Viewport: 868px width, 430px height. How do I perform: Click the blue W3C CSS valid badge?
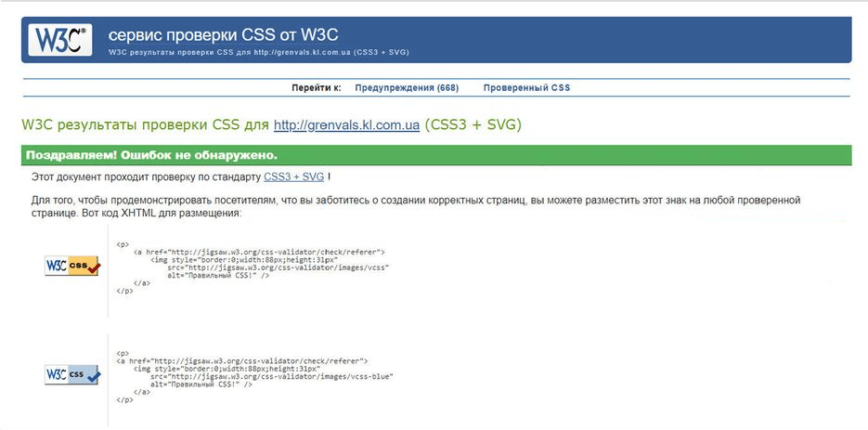click(x=72, y=374)
